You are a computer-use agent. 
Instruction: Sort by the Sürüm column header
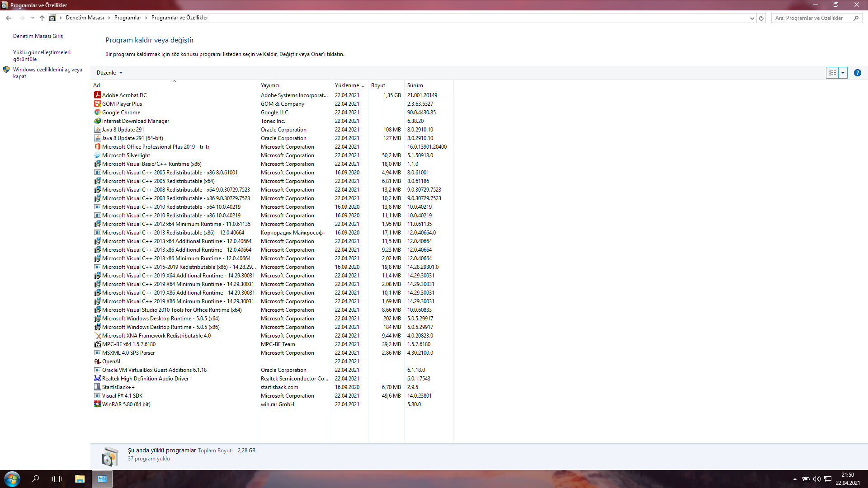(x=429, y=85)
